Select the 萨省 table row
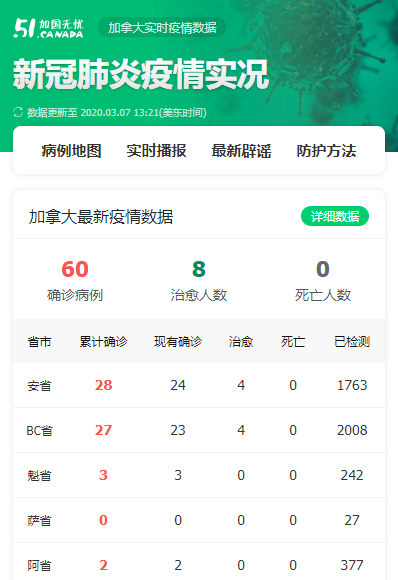The width and height of the screenshot is (398, 580). pyautogui.click(x=199, y=520)
